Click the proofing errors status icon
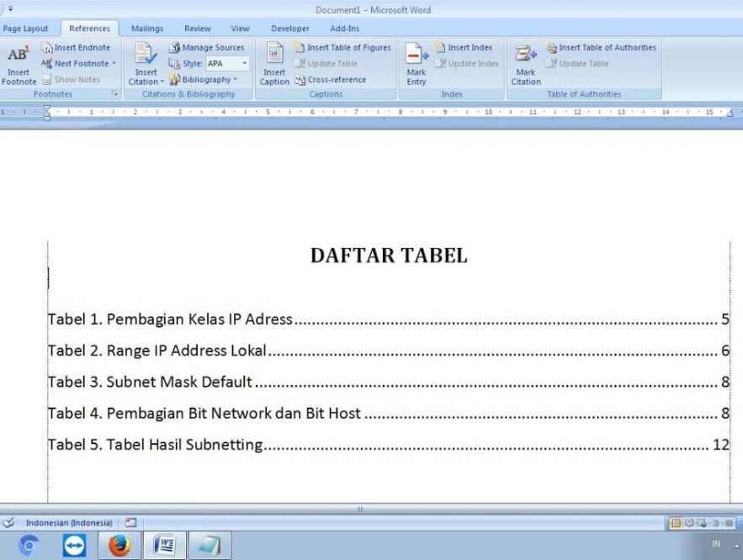Screen dimensions: 743x560 pyautogui.click(x=8, y=523)
